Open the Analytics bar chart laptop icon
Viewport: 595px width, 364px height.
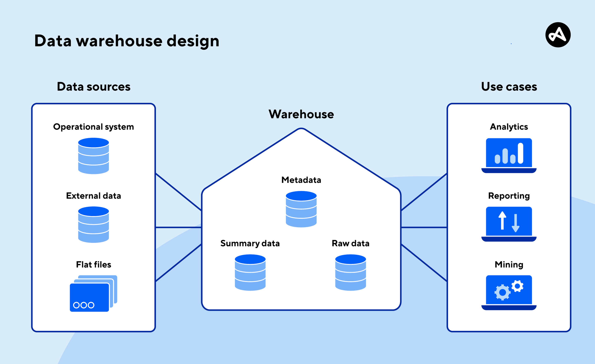pos(509,155)
